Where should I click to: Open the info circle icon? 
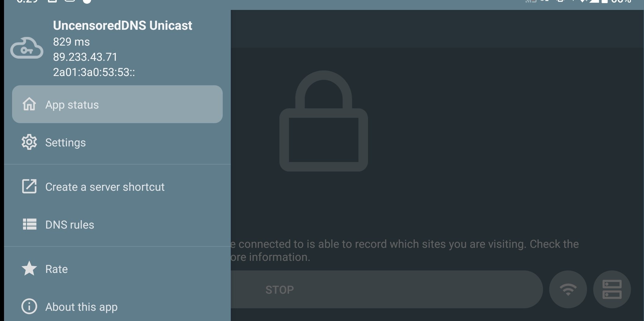coord(29,306)
